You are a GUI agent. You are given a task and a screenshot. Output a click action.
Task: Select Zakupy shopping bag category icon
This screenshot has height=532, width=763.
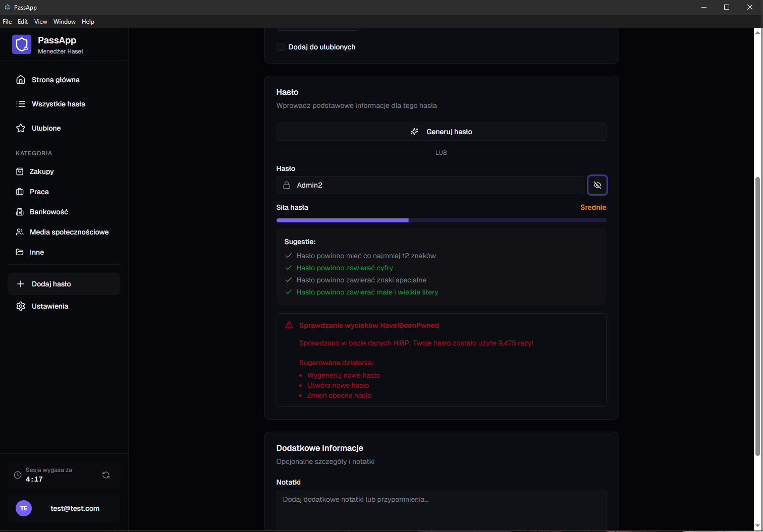click(20, 171)
